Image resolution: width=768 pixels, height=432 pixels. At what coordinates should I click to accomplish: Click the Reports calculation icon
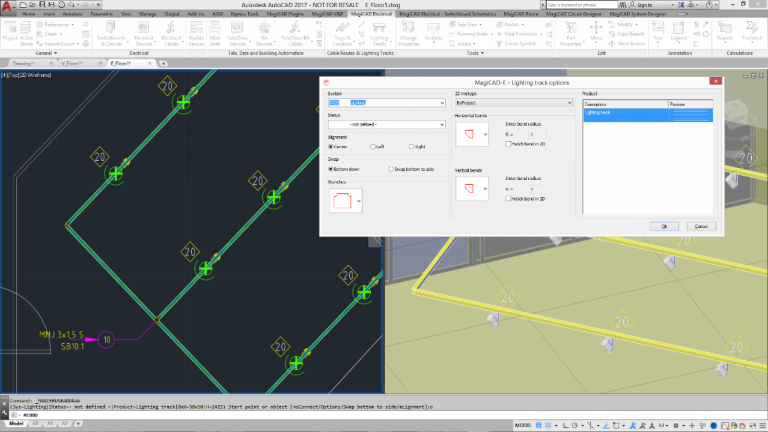[x=725, y=31]
